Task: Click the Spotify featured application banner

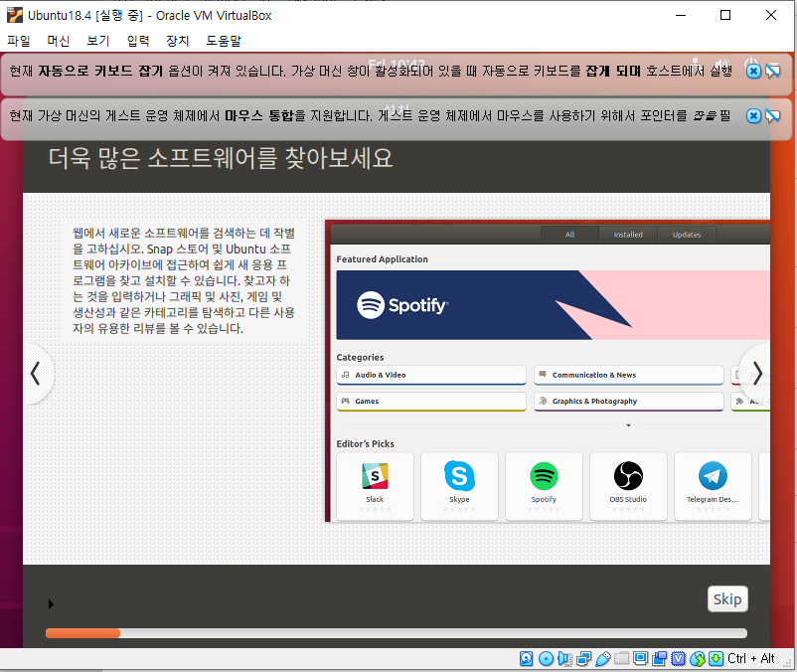Action: (x=553, y=305)
